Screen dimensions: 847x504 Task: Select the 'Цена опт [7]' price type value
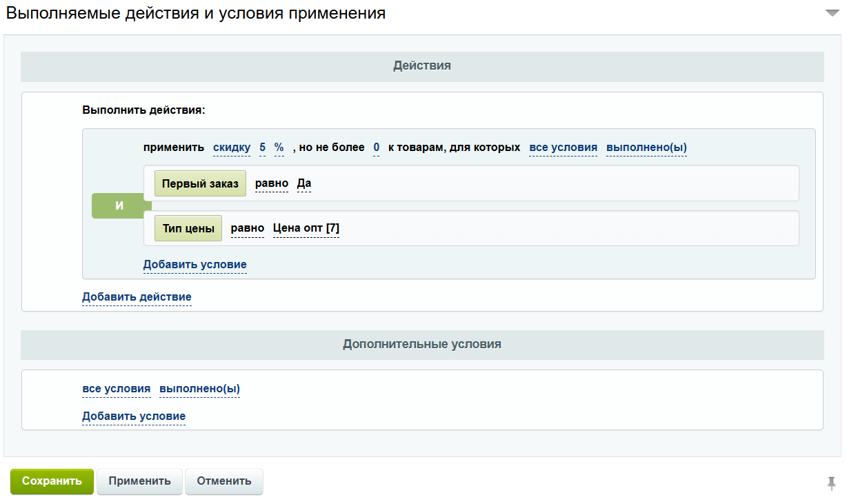306,229
